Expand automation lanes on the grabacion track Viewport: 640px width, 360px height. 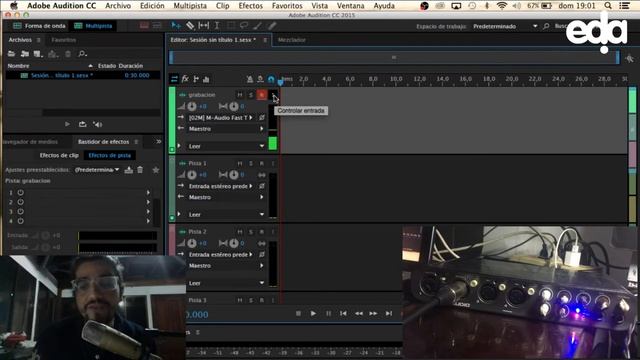[179, 146]
